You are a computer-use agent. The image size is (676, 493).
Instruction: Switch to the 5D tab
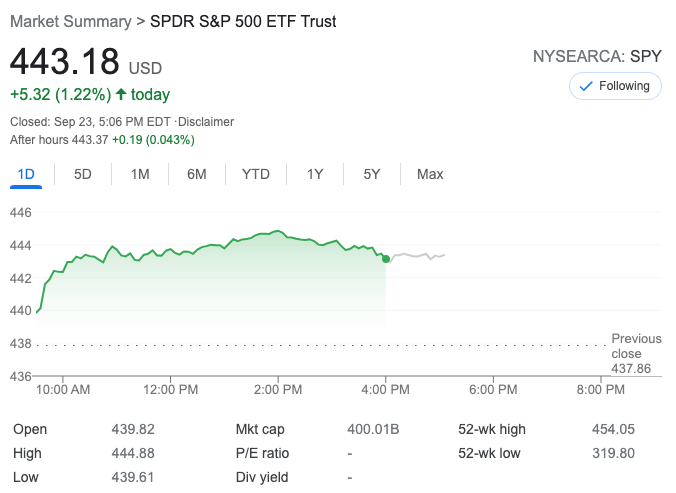click(83, 174)
